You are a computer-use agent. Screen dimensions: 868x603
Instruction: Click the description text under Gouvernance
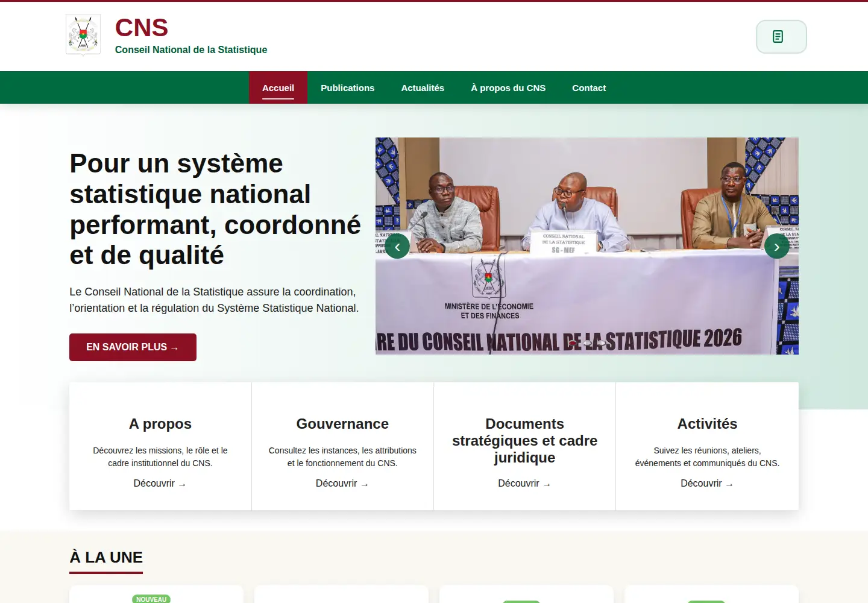pos(342,457)
